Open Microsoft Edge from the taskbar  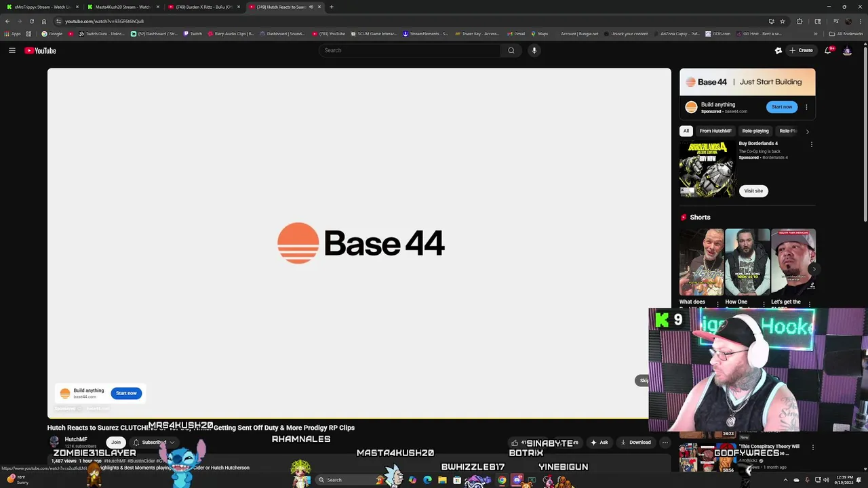coord(427,480)
